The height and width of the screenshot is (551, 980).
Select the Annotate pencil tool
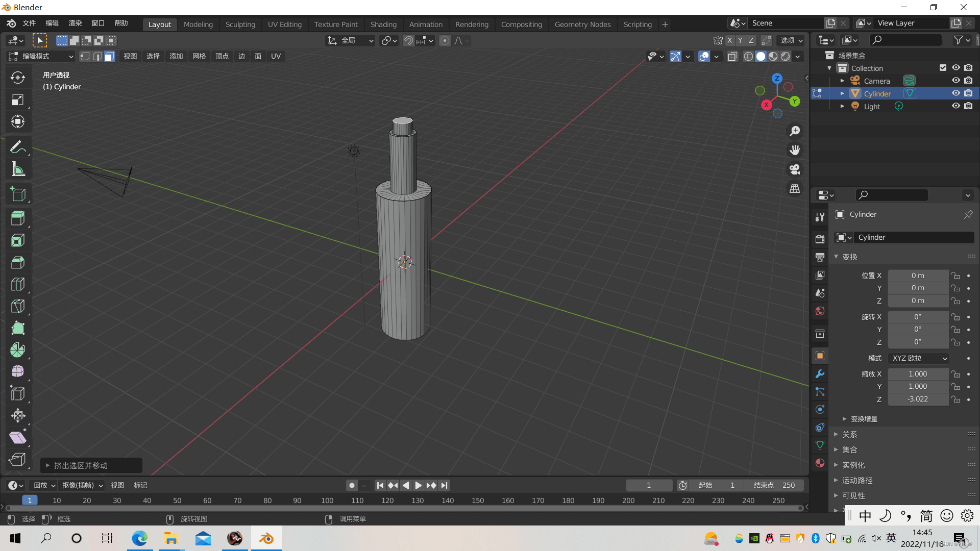pos(18,147)
